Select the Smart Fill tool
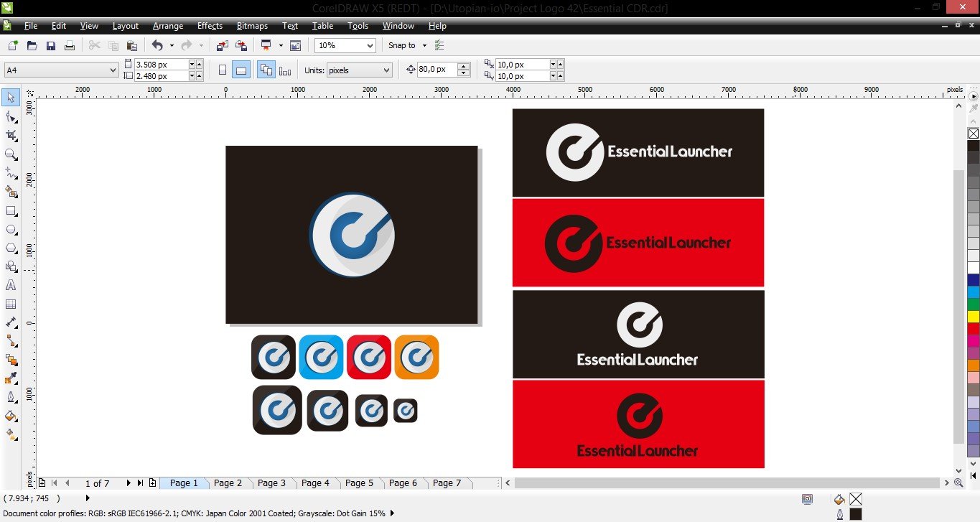Screen dimensions: 980x522 pos(11,192)
